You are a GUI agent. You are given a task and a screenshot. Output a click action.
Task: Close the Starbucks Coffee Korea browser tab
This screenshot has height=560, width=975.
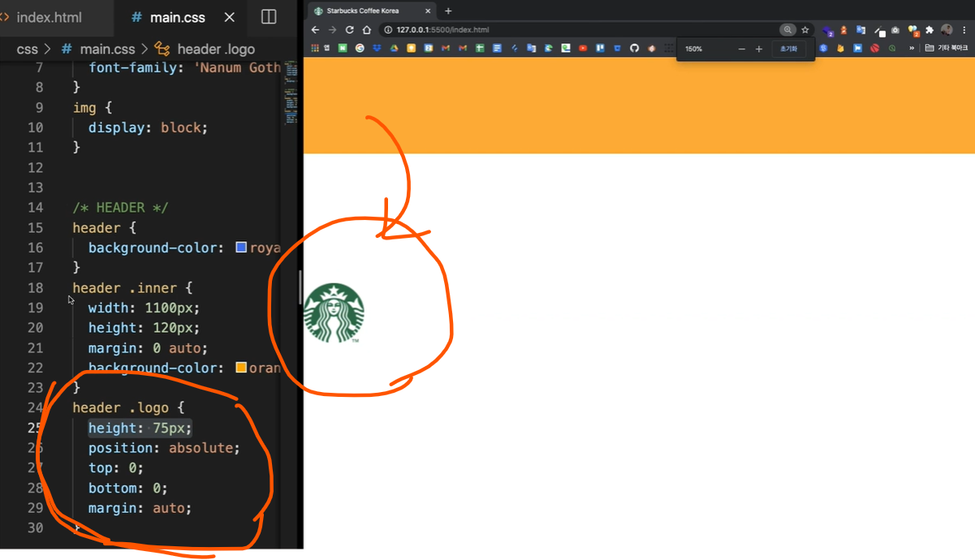coord(428,11)
